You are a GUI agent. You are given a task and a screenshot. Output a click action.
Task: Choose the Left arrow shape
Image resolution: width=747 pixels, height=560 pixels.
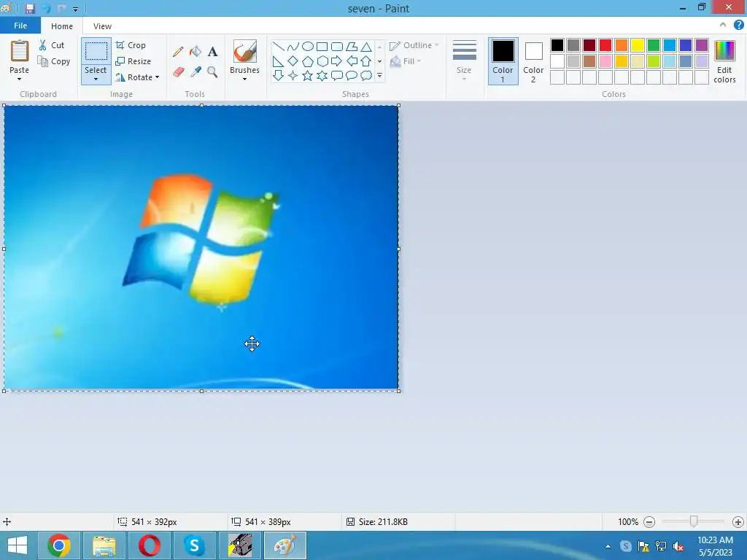click(352, 61)
